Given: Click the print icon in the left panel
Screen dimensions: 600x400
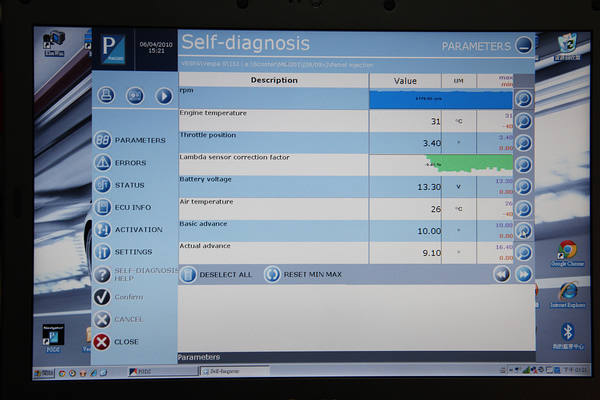Looking at the screenshot, I should [106, 96].
